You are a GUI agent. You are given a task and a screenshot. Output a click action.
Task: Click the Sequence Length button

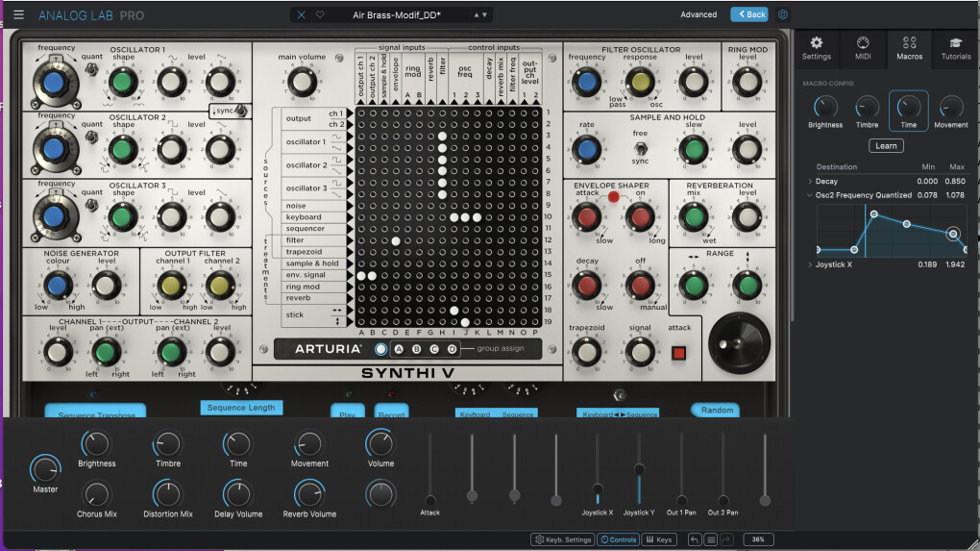(x=240, y=408)
